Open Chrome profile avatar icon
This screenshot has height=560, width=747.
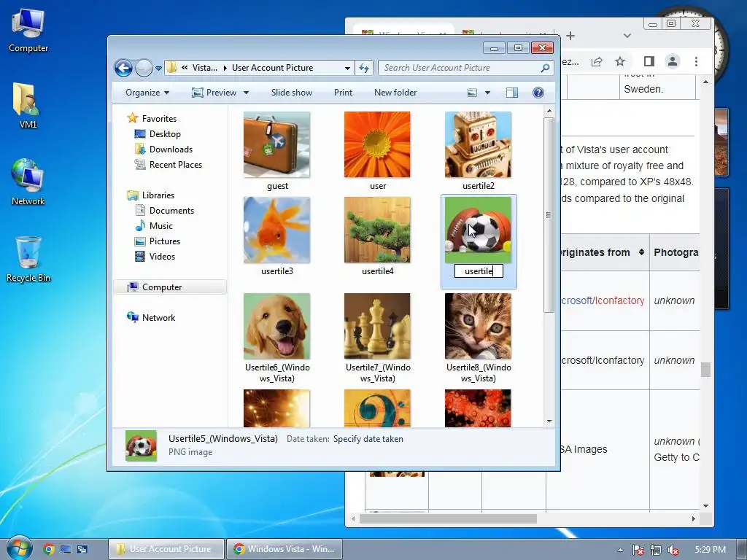point(672,61)
